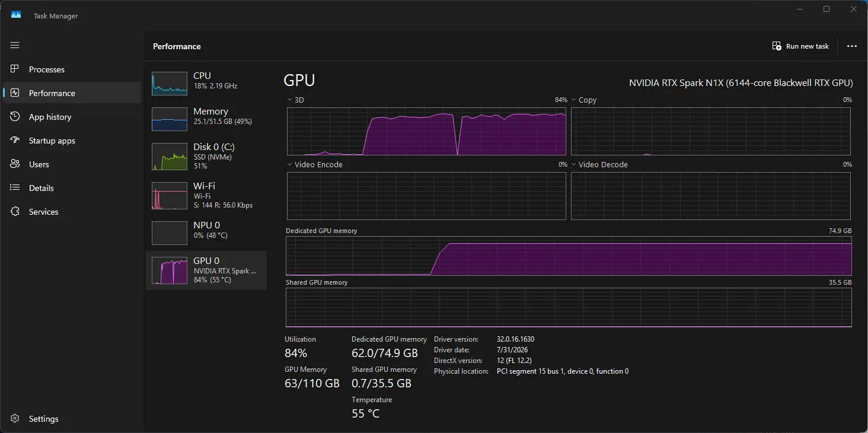Click the Run new task button label

coord(808,46)
